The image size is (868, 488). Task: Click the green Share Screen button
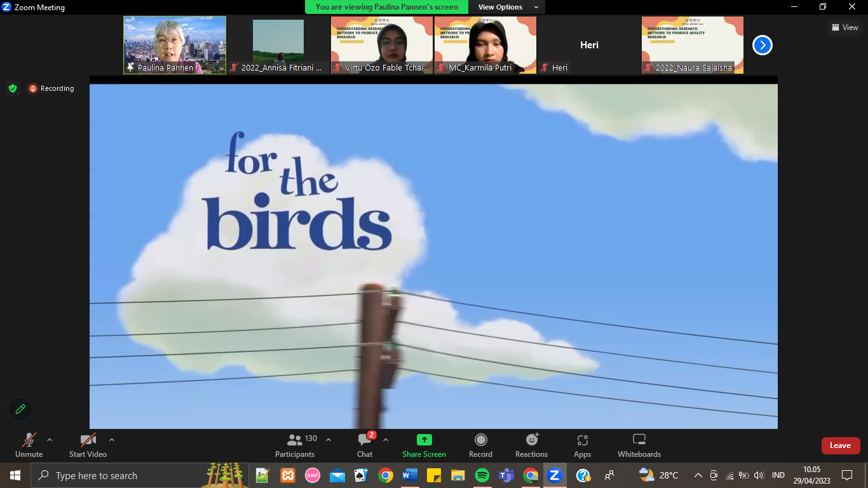coord(424,445)
